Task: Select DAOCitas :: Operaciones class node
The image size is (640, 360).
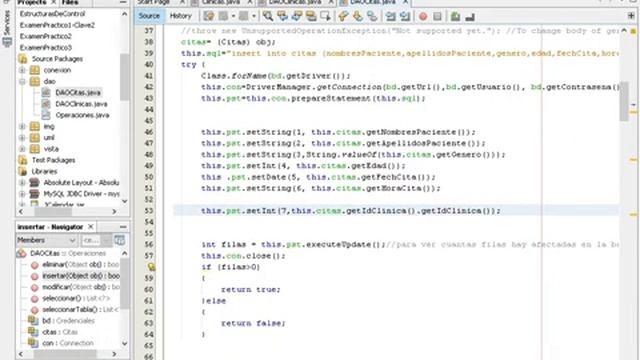Action: pyautogui.click(x=67, y=253)
